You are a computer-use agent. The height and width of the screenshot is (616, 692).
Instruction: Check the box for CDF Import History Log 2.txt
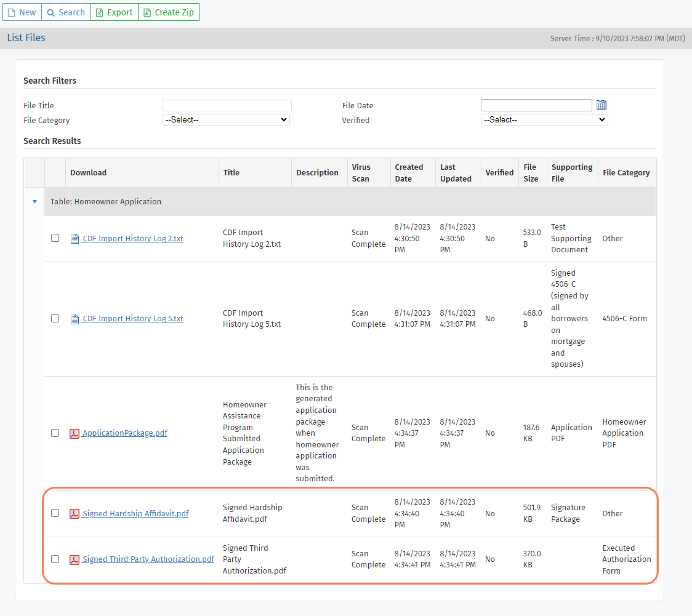55,238
